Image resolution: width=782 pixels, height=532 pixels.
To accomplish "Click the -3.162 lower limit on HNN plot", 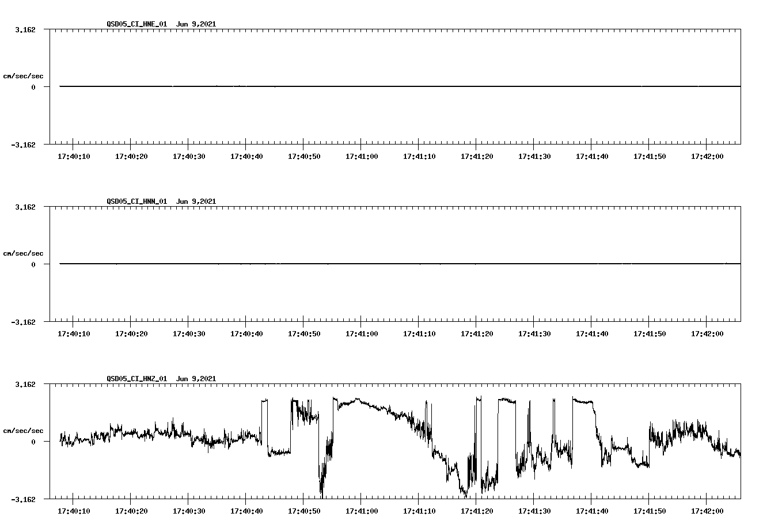I will pos(24,322).
